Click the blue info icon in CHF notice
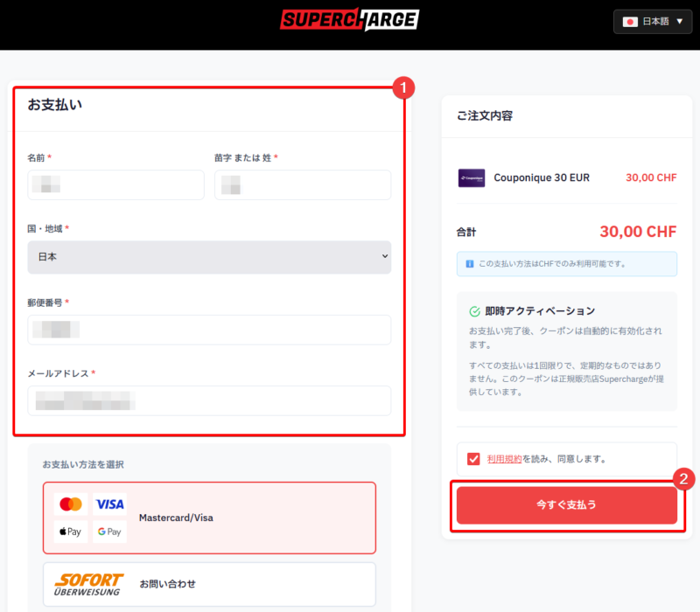The height and width of the screenshot is (612, 700). [x=469, y=263]
